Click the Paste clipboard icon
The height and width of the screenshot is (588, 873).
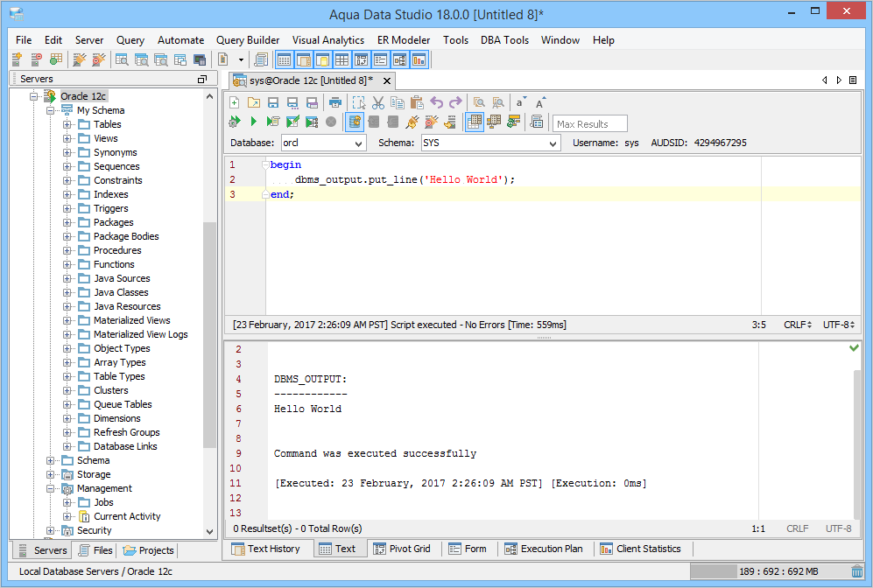pos(417,102)
